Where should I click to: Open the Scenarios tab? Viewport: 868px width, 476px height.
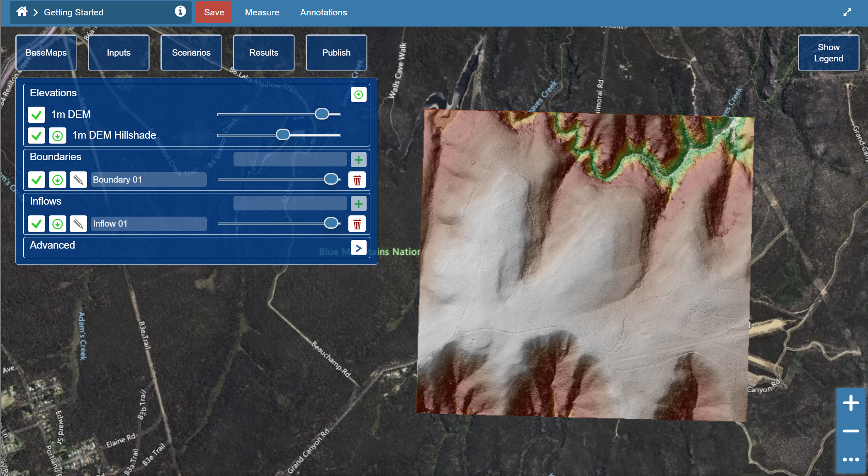pos(191,53)
